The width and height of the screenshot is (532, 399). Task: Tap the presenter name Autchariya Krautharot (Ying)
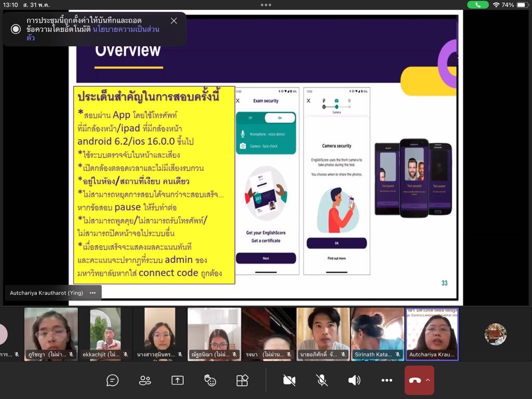click(x=46, y=293)
